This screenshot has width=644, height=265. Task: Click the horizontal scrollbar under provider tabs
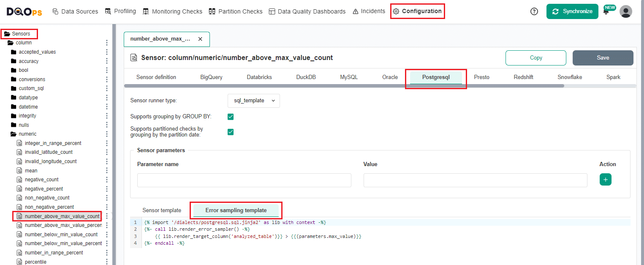tap(344, 86)
